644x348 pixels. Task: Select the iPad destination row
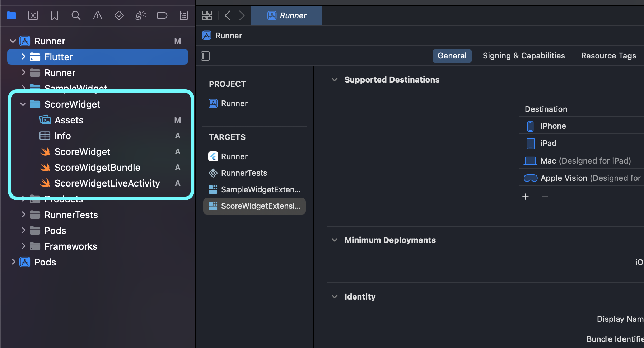point(582,143)
